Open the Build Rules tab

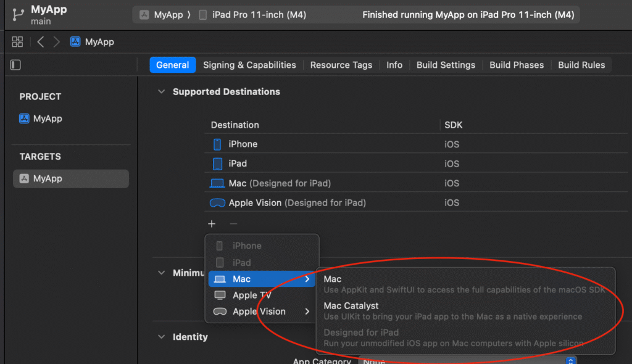581,65
